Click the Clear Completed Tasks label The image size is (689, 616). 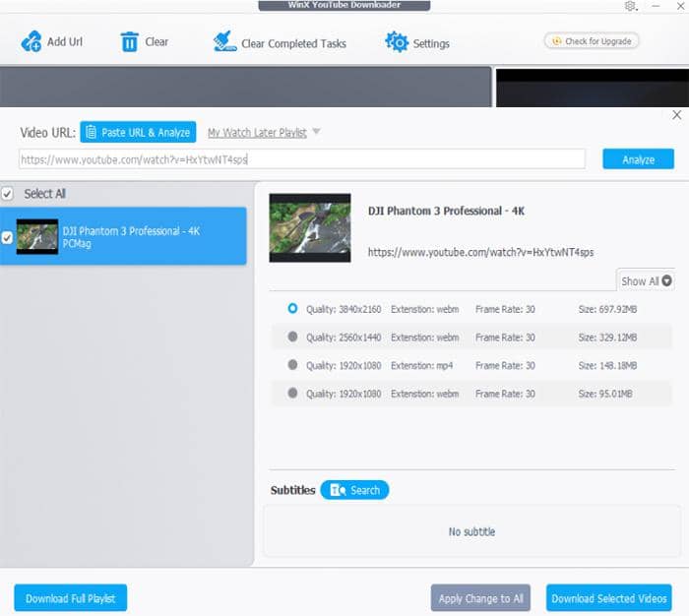click(293, 43)
